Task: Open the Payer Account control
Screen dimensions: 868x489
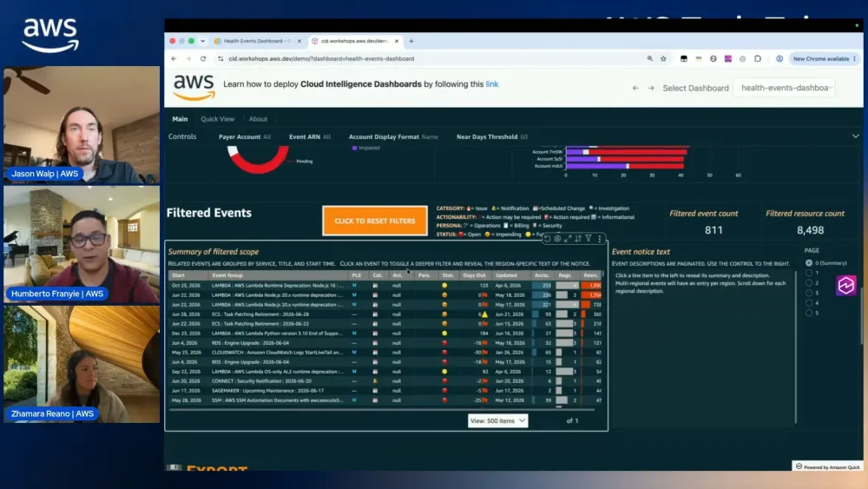Action: (x=245, y=136)
